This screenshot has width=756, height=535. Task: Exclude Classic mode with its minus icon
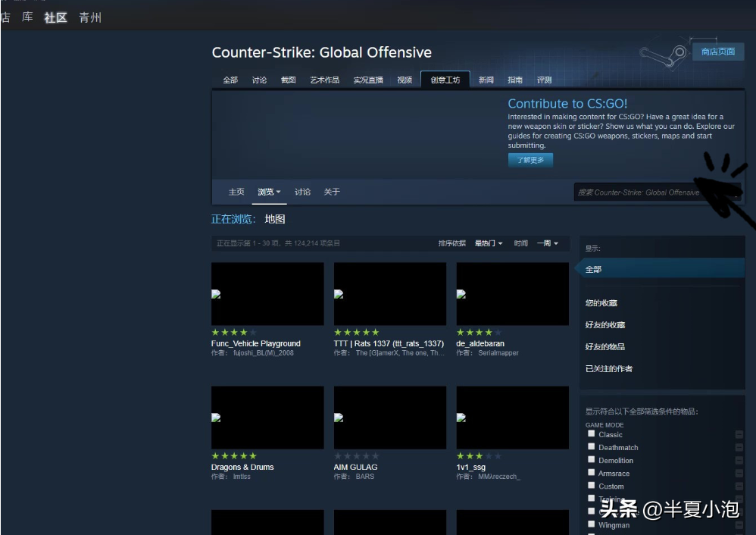click(x=739, y=435)
